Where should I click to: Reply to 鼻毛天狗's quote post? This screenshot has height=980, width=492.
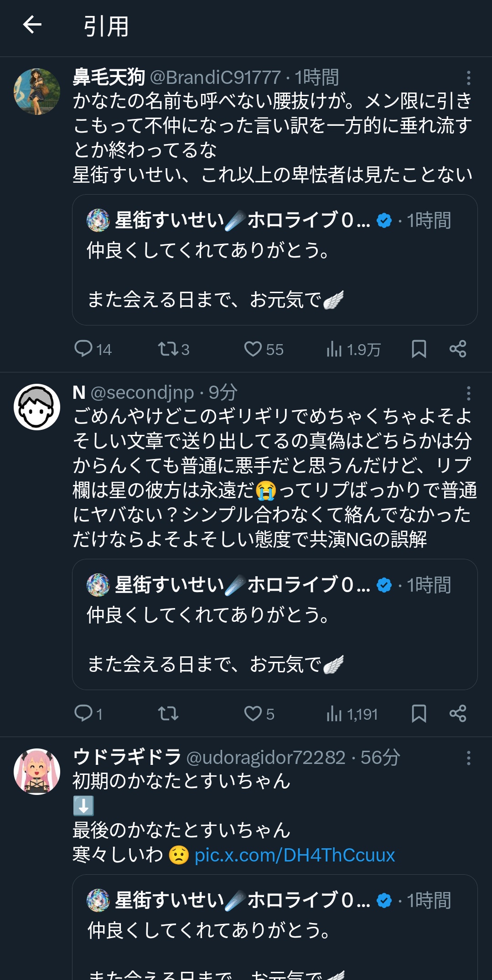84,349
